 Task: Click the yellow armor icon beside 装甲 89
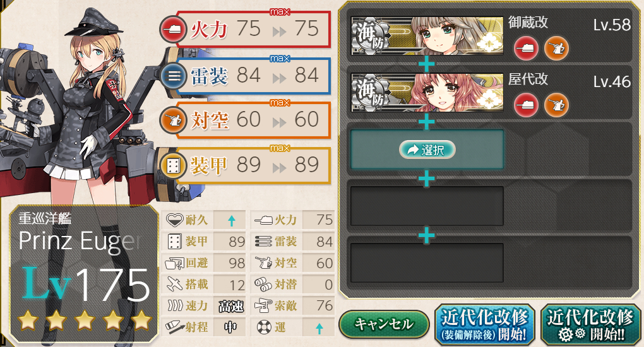pos(174,165)
